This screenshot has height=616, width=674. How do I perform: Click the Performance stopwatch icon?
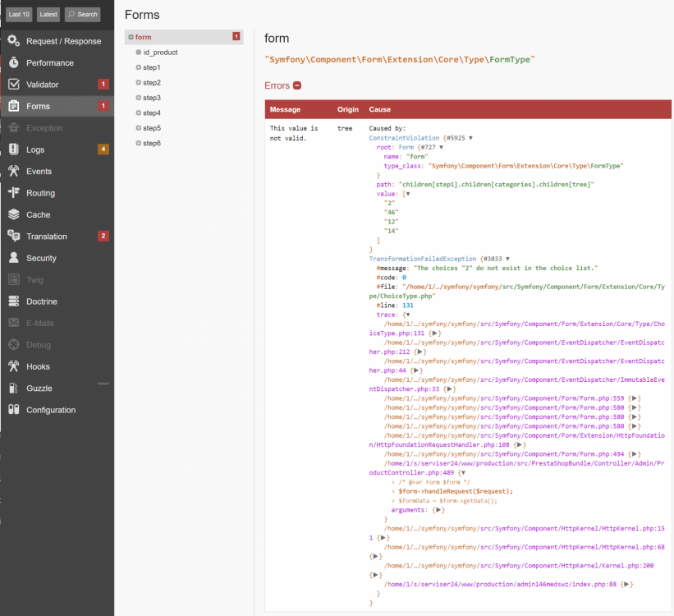click(x=14, y=62)
